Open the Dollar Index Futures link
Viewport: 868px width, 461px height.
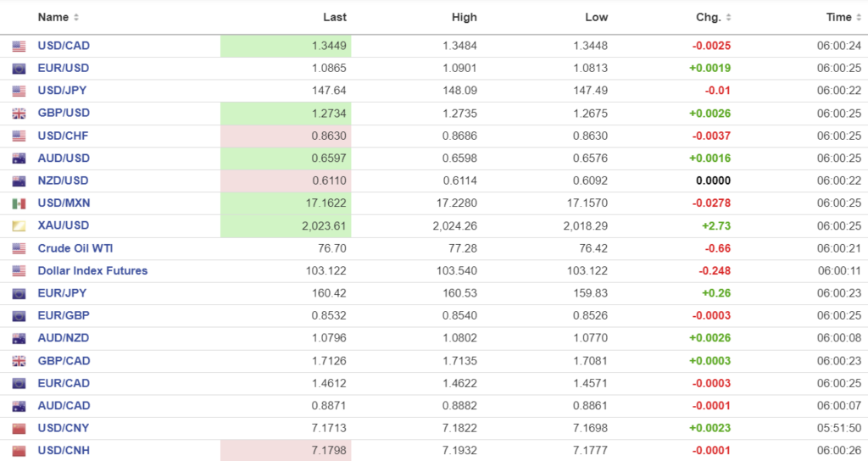coord(92,270)
